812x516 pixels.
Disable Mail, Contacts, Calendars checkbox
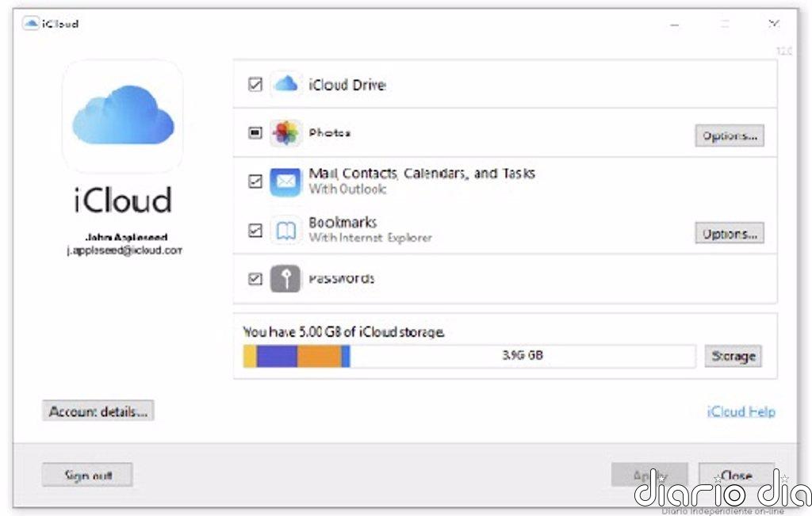[255, 182]
